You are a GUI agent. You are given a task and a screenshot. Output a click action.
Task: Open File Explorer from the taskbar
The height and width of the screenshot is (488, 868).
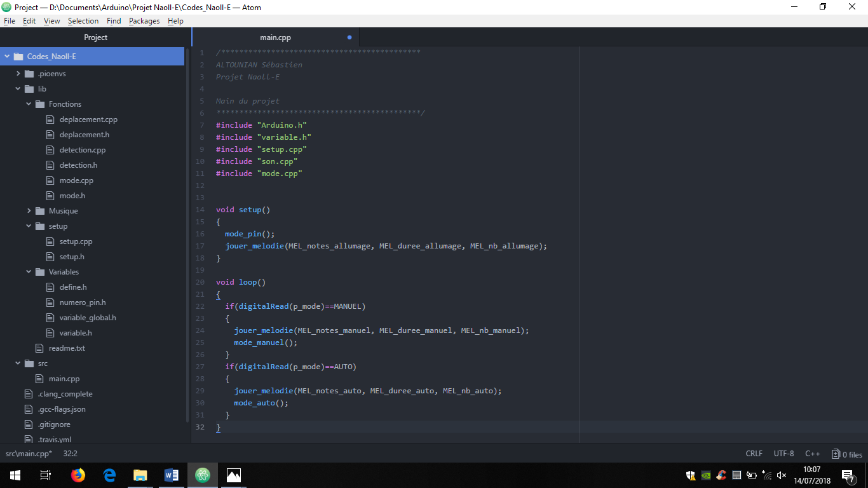tap(140, 475)
